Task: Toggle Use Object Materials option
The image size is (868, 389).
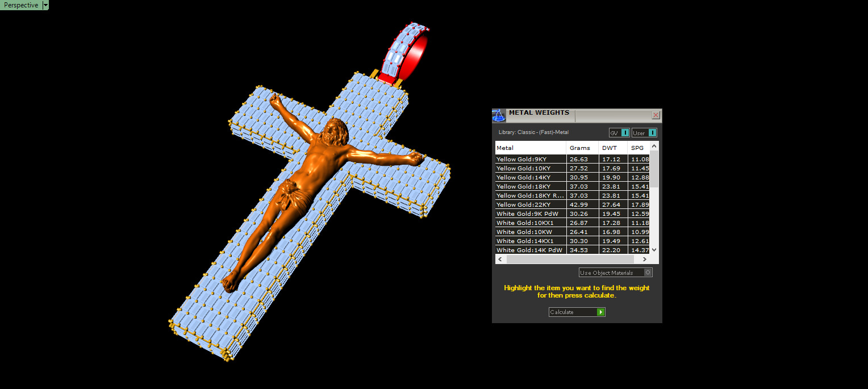Action: [x=616, y=273]
